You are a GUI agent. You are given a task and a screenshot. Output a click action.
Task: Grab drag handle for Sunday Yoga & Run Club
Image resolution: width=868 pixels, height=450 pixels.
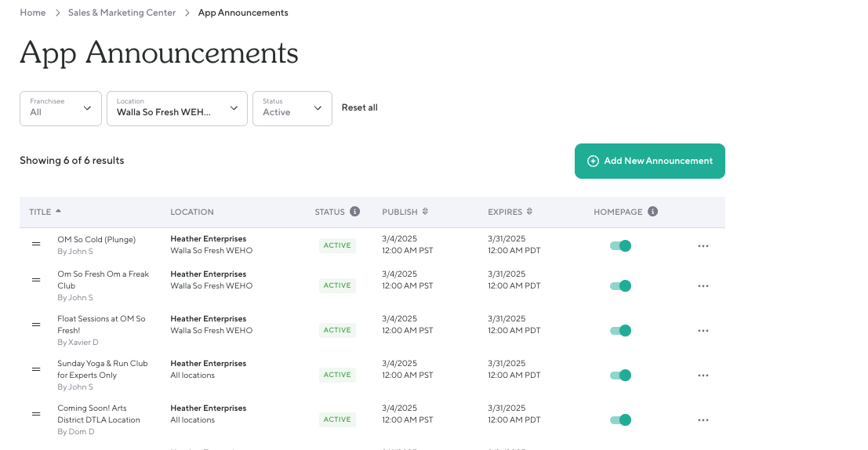36,369
